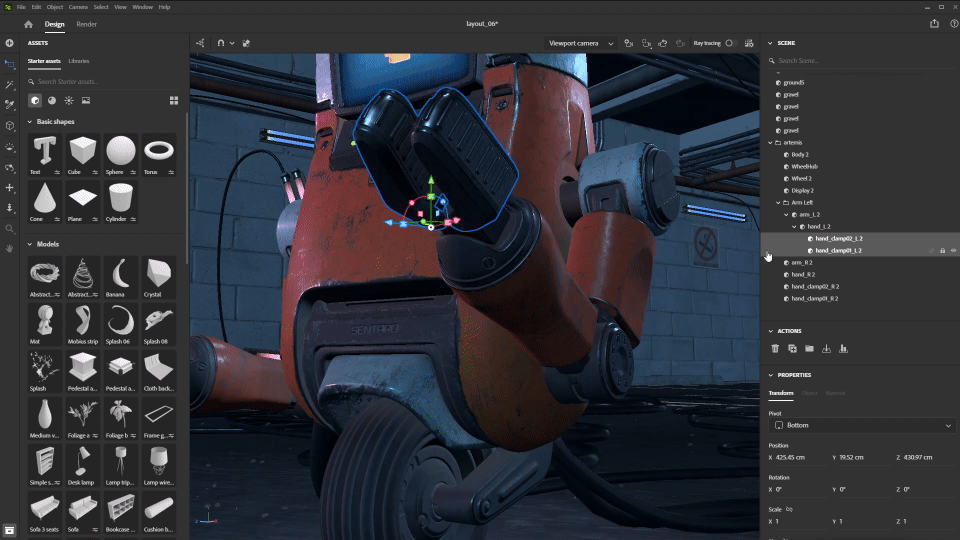
Task: Click the snapping magnet icon in viewport toolbar
Action: [x=221, y=43]
